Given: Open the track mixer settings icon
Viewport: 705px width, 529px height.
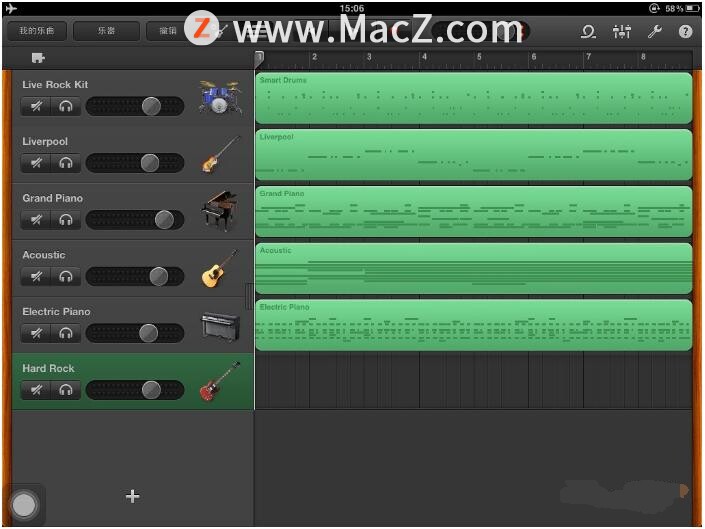Looking at the screenshot, I should [x=622, y=31].
